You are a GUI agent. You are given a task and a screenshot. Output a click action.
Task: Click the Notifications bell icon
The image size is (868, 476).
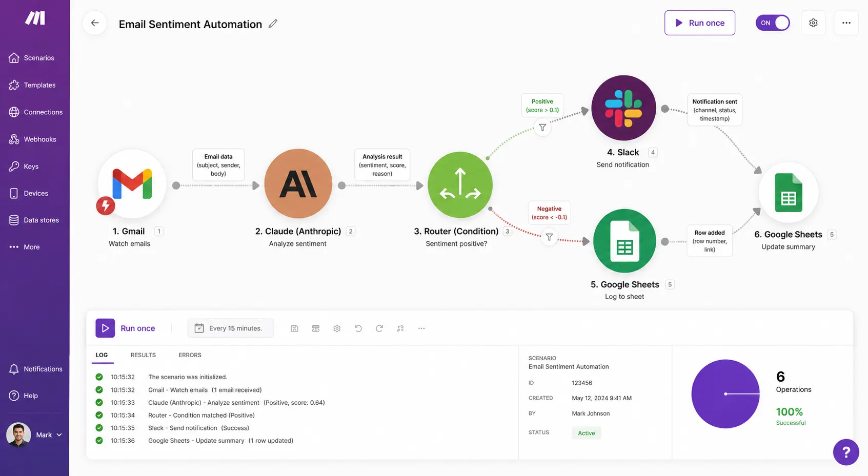[14, 369]
